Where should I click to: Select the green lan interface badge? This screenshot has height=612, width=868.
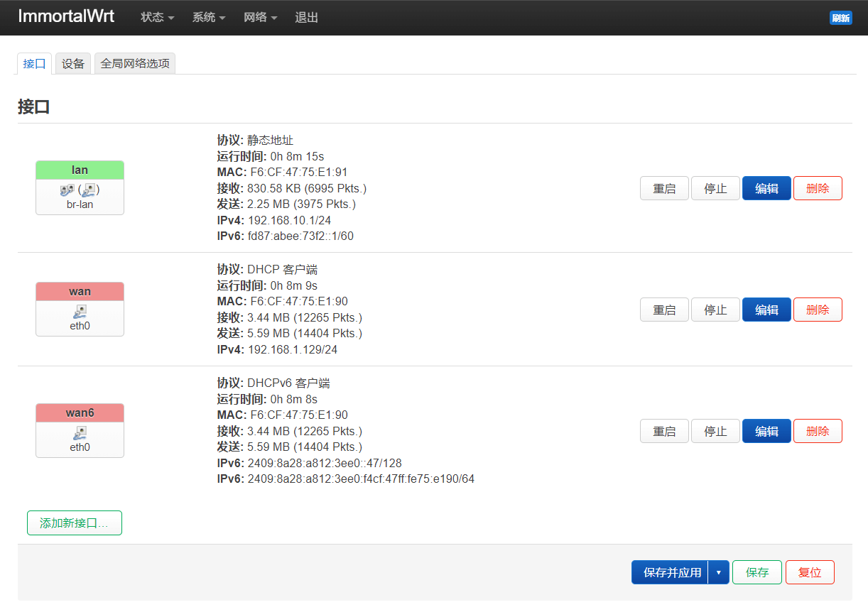pos(80,170)
